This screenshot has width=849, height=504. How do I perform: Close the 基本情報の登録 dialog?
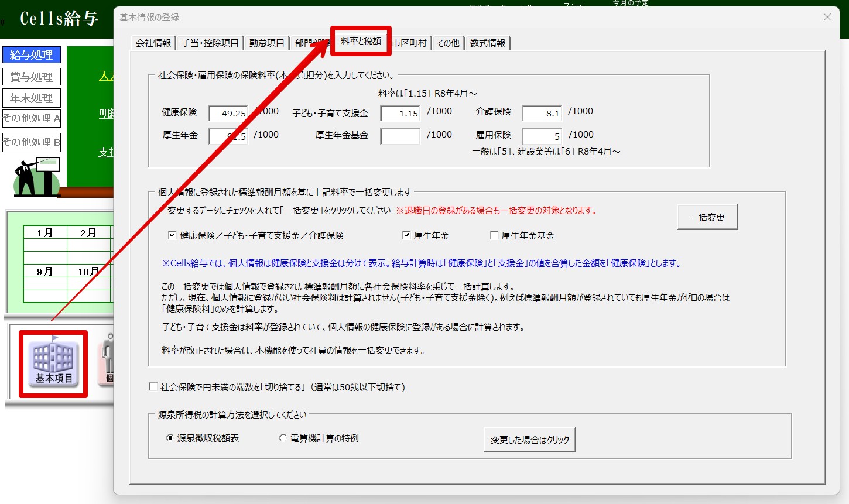click(827, 18)
